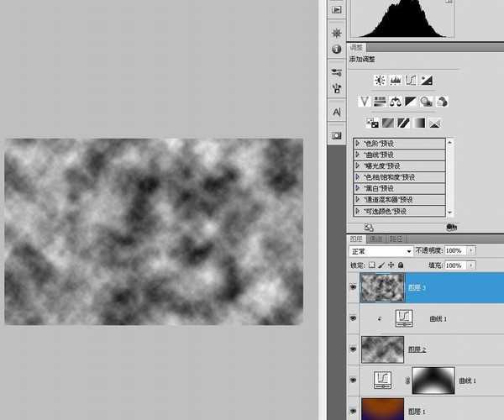Select the 调整 panel tab
The width and height of the screenshot is (504, 420).
point(357,48)
